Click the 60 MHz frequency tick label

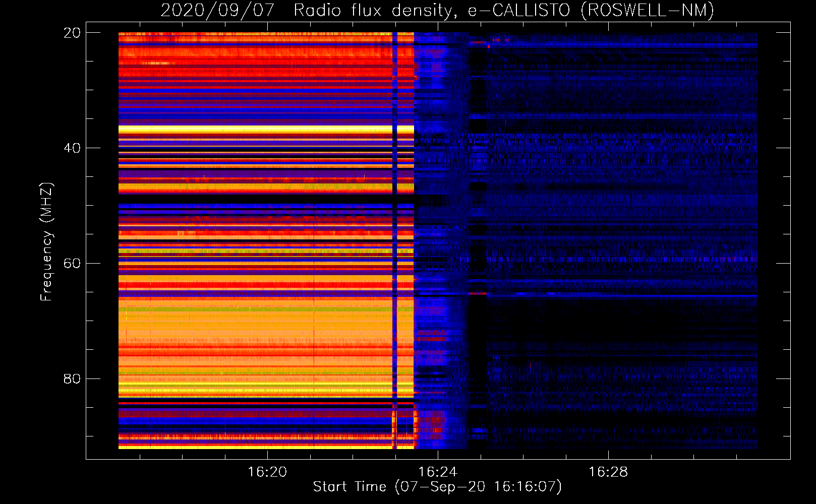(72, 264)
